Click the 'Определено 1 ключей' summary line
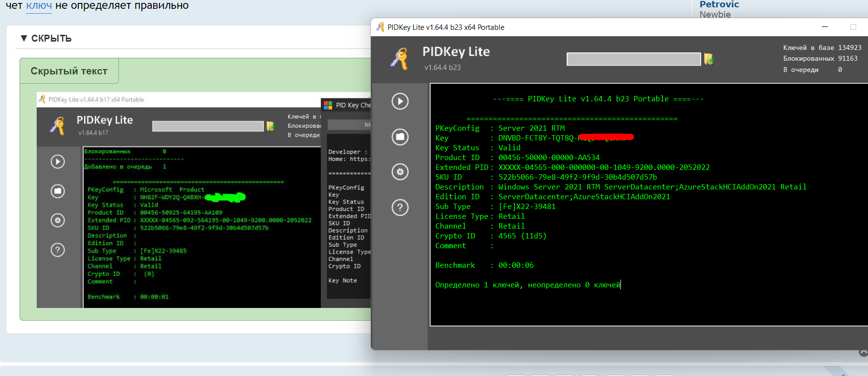 pos(528,285)
